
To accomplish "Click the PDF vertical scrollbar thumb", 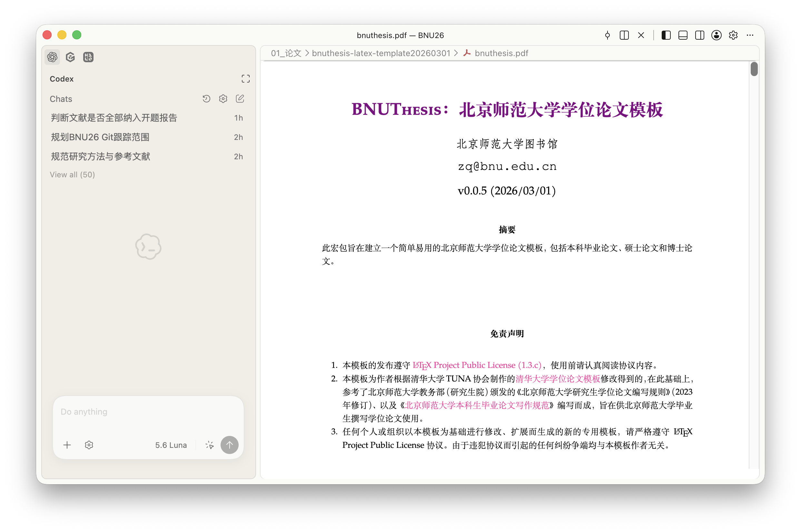I will (754, 69).
